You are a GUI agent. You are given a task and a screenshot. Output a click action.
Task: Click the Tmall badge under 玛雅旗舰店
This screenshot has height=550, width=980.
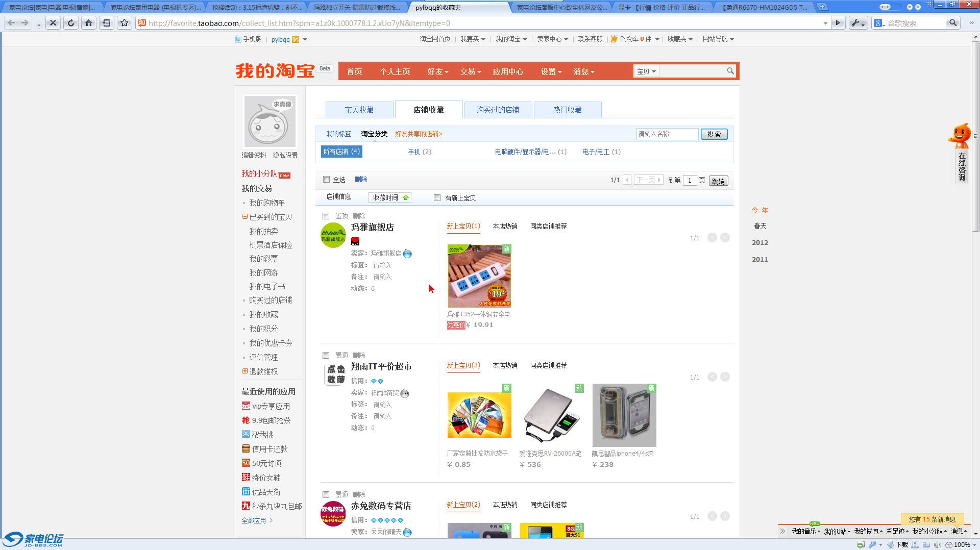pyautogui.click(x=355, y=241)
